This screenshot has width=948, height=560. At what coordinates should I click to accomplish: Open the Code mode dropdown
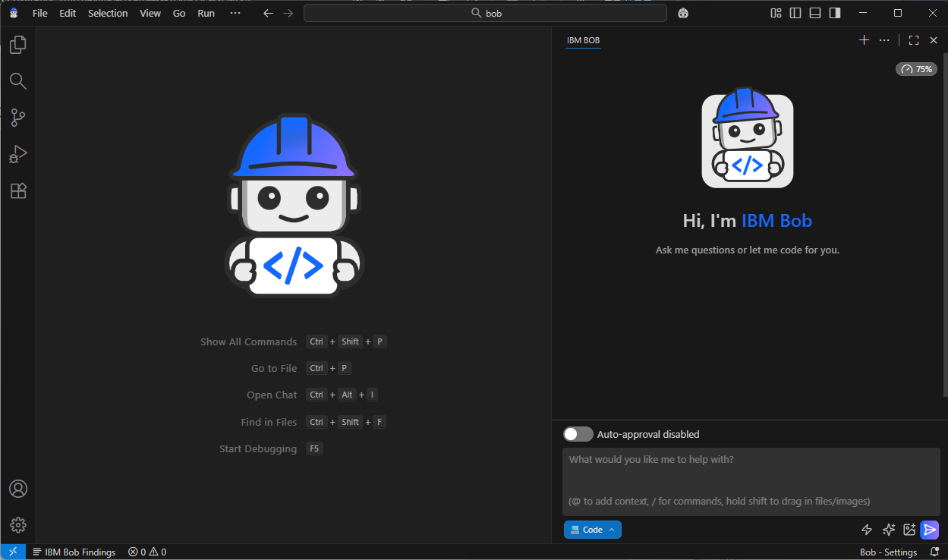click(x=592, y=530)
